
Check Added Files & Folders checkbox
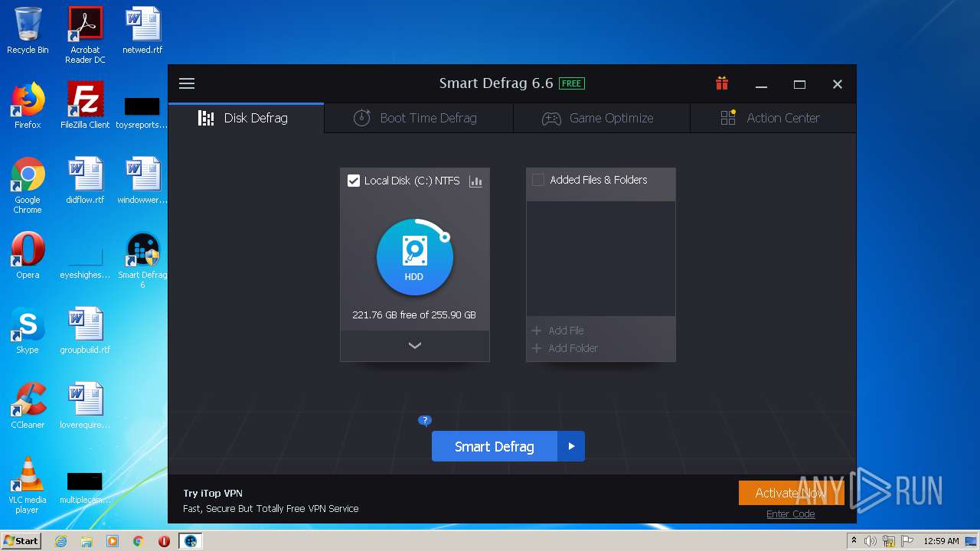[x=538, y=180]
